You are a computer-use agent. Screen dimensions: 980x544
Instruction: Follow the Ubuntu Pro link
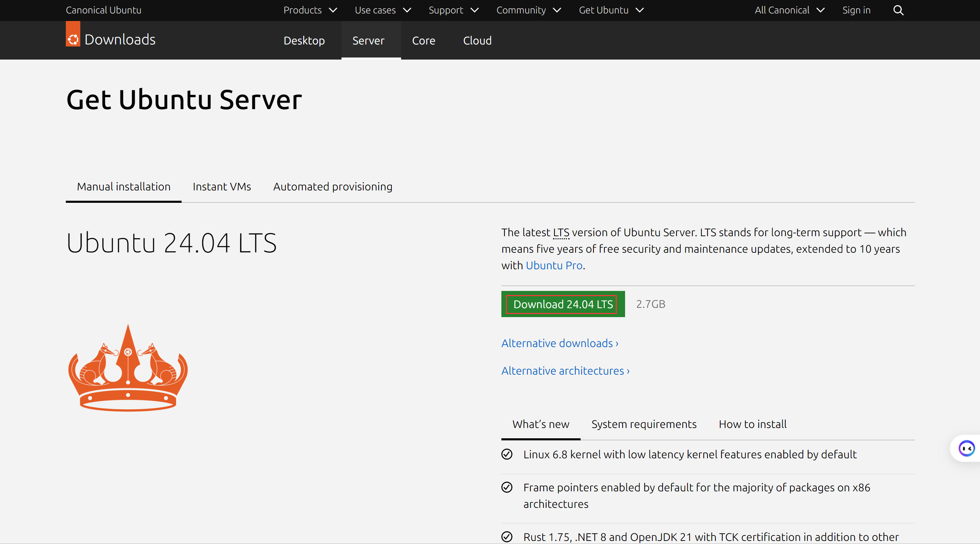pos(554,265)
